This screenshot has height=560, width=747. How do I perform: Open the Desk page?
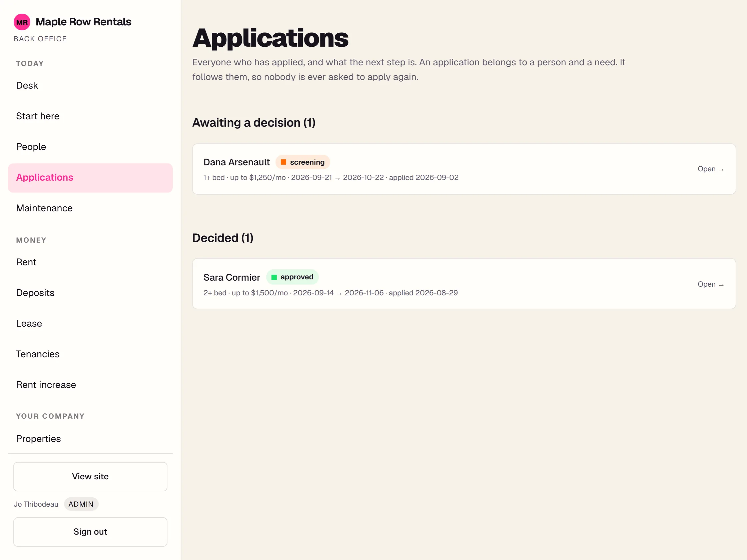[90, 85]
